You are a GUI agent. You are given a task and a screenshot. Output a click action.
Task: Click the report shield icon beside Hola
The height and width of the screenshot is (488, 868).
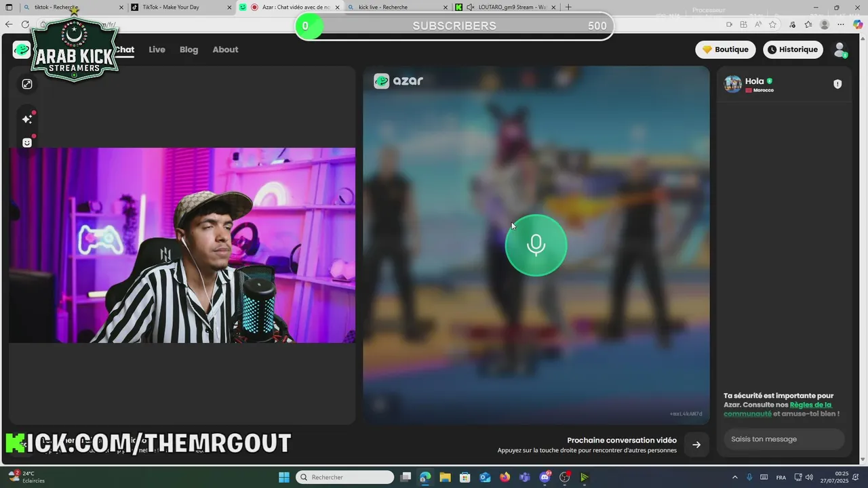[x=837, y=84]
